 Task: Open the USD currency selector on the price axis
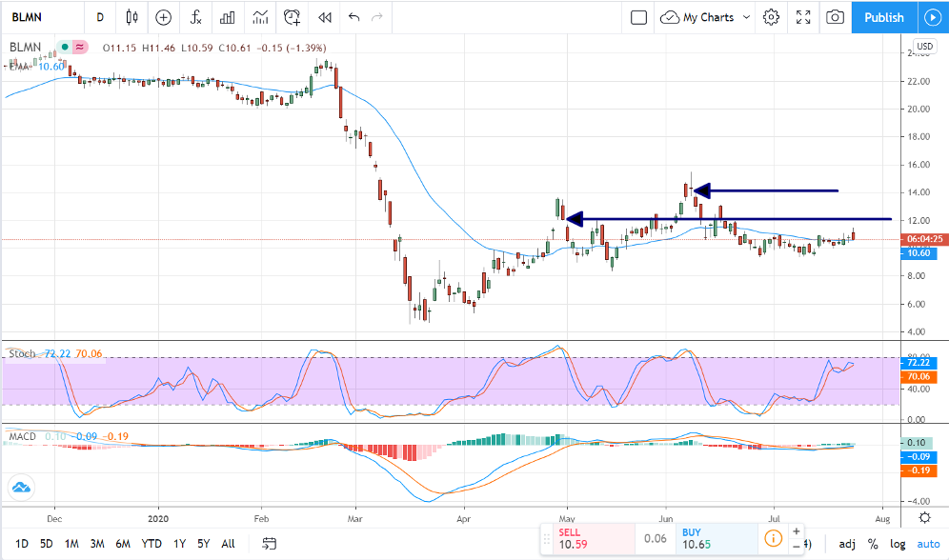(x=924, y=47)
